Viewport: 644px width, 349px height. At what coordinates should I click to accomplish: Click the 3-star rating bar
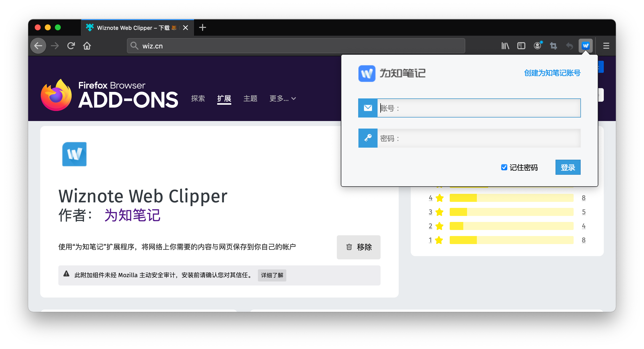pos(511,212)
